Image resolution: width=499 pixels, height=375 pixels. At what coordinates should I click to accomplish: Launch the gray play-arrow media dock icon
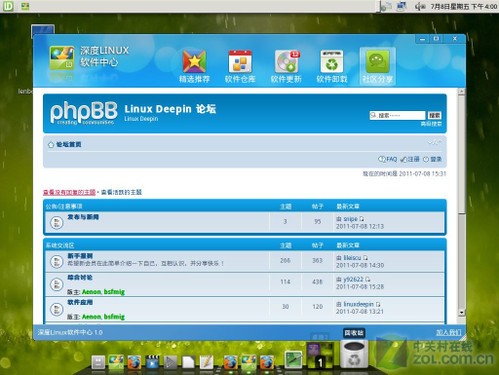[170, 362]
